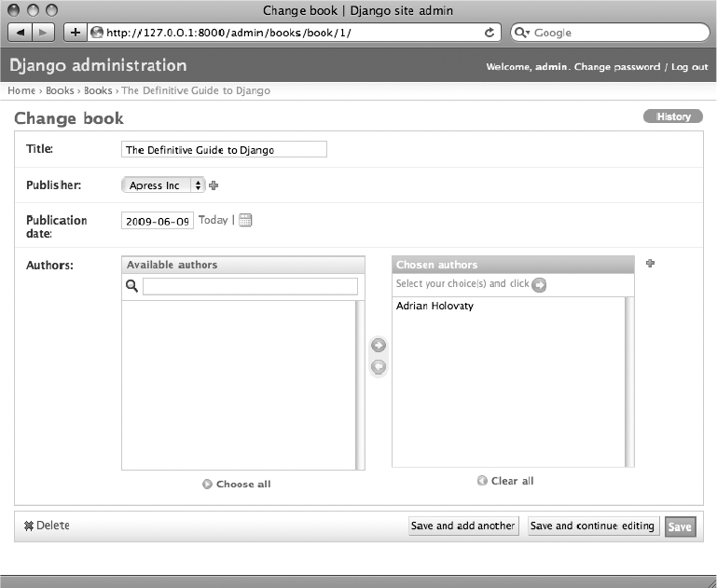
Task: Zoom the browser window with the third window button
Action: click(x=52, y=10)
